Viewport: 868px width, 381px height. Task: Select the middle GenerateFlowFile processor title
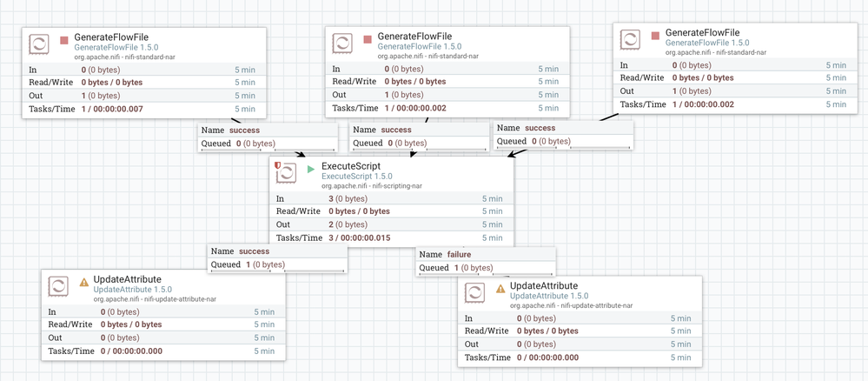tap(414, 36)
